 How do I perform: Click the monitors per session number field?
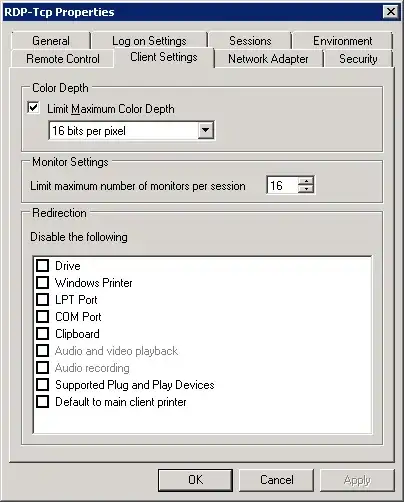tap(282, 185)
